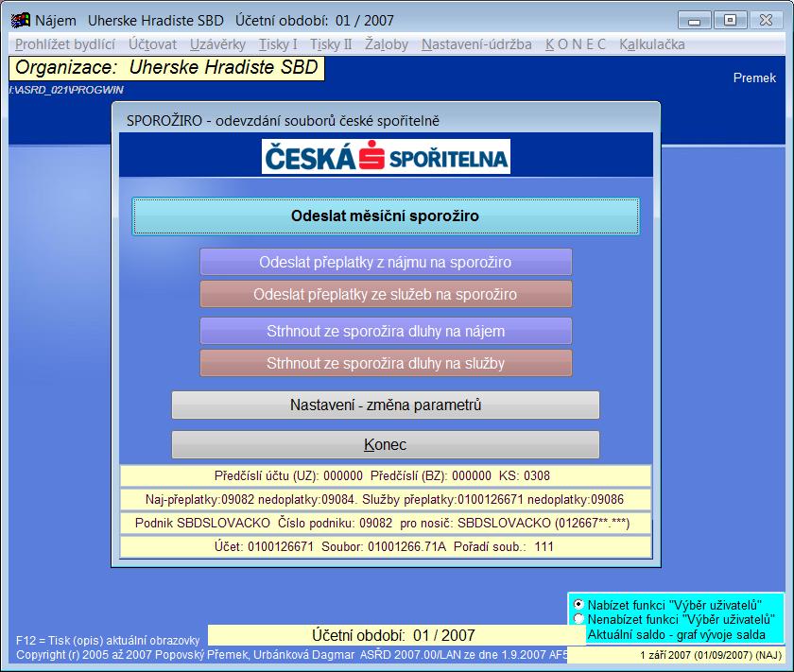Screen dimensions: 794x672
Task: Click Odeslat přeplatky ze služeb na sporožiro
Action: pos(386,294)
